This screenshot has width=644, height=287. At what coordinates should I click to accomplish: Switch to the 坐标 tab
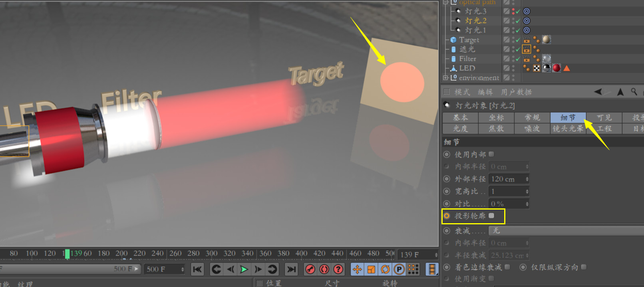click(496, 117)
